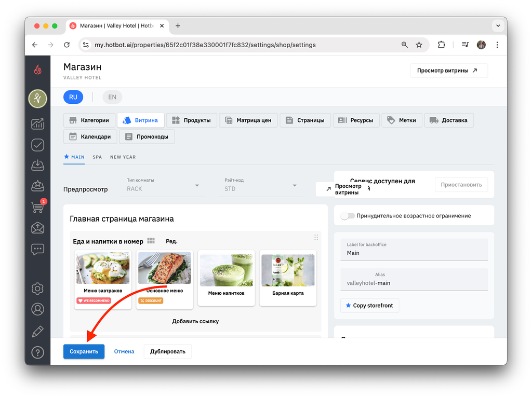Open the inbox download tray sidebar icon
Image resolution: width=532 pixels, height=398 pixels.
[x=37, y=166]
